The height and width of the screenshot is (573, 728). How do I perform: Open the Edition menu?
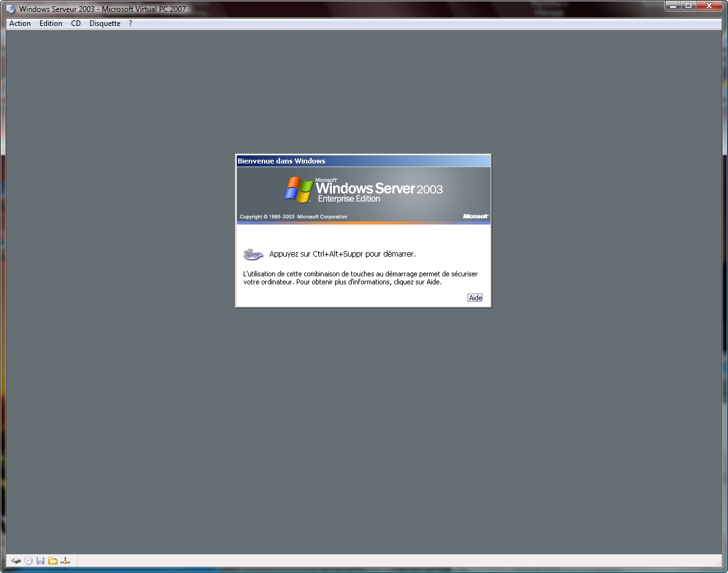pyautogui.click(x=51, y=23)
